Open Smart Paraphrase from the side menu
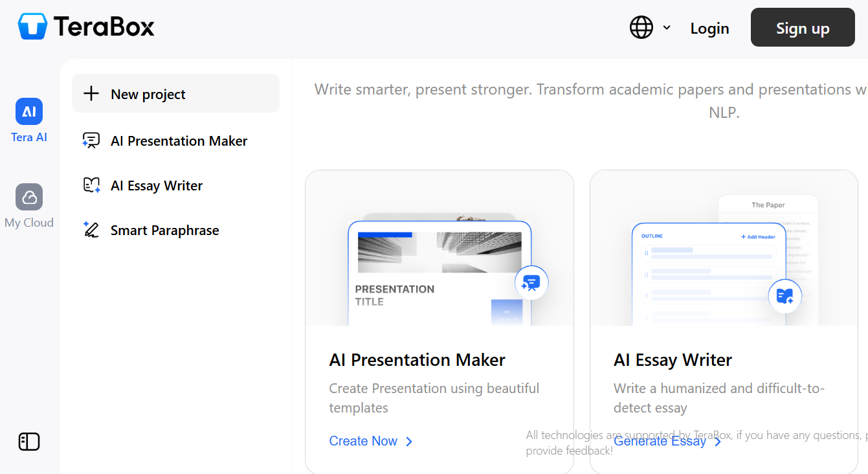Screen dimensions: 868x474 tap(164, 231)
